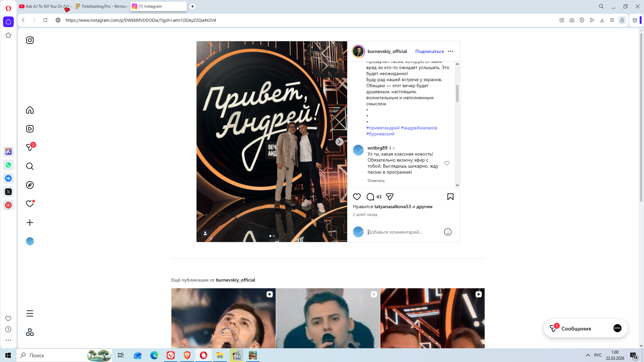
Task: Click the Подписаться follow link
Action: pyautogui.click(x=429, y=51)
